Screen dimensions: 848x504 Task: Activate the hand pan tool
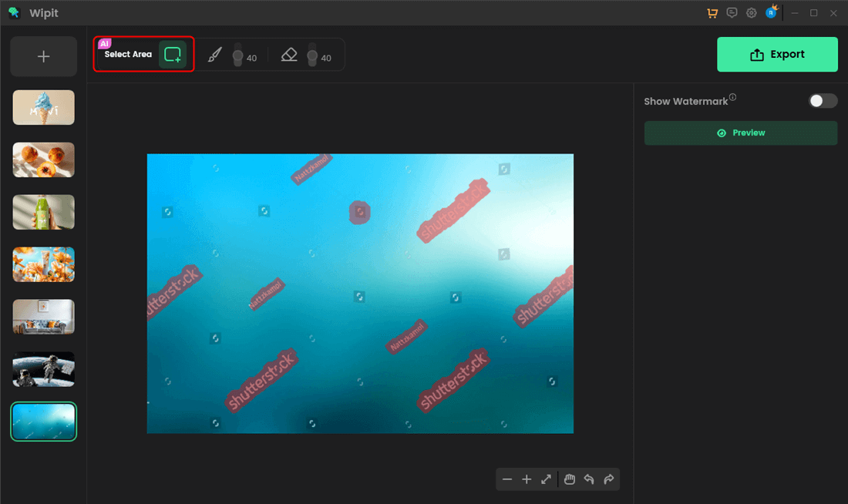coord(570,479)
